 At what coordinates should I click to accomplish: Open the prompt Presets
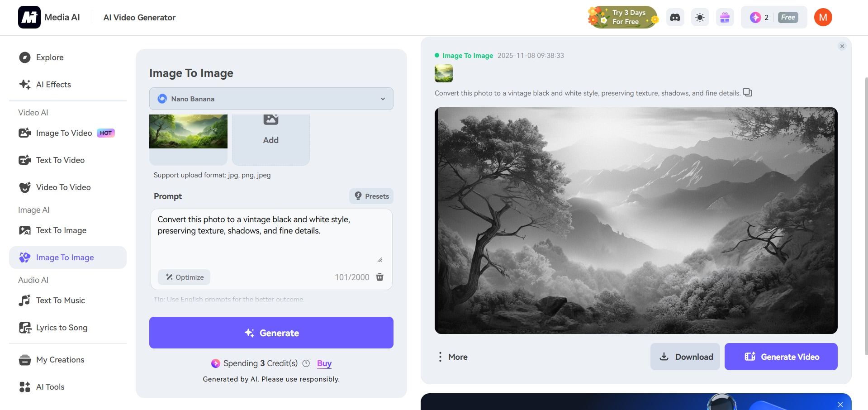click(x=371, y=196)
